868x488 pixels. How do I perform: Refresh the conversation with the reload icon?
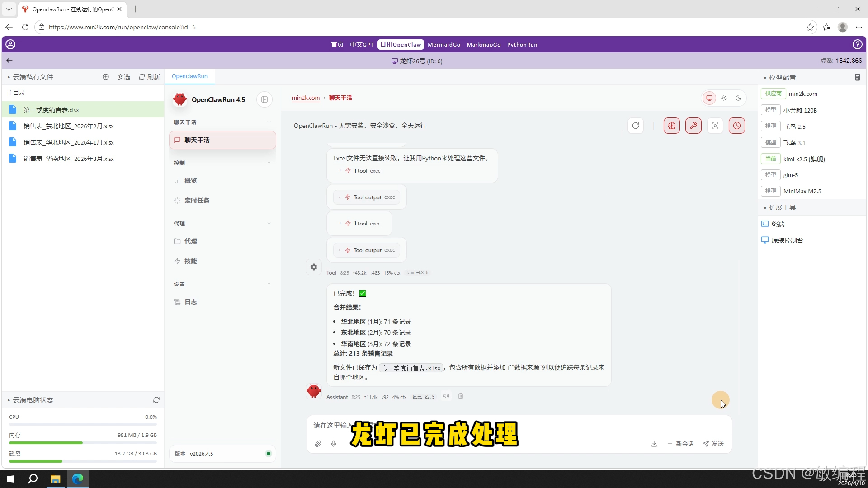(636, 126)
